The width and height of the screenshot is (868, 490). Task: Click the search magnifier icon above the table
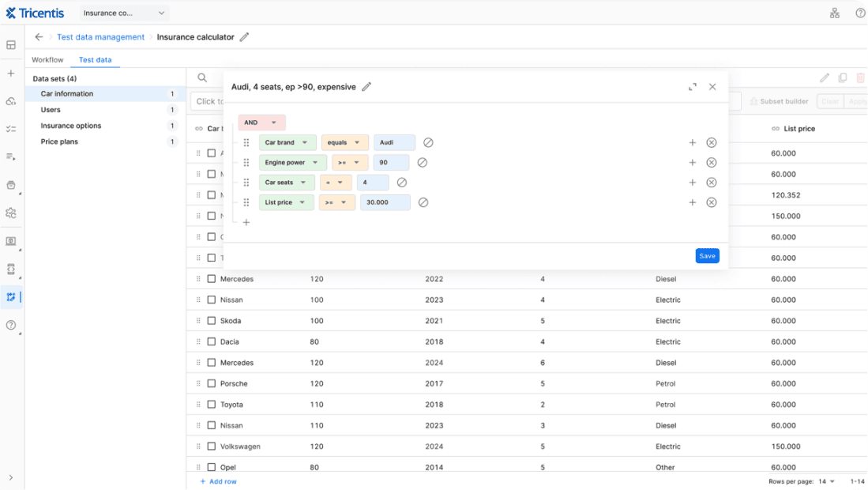202,77
